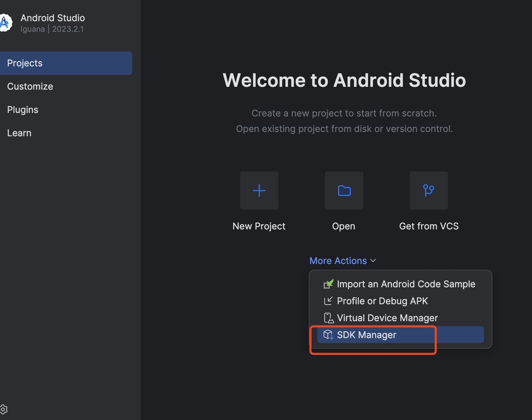The height and width of the screenshot is (420, 532).
Task: Open settings gear icon at the sidebar bottom
Action: point(4,409)
